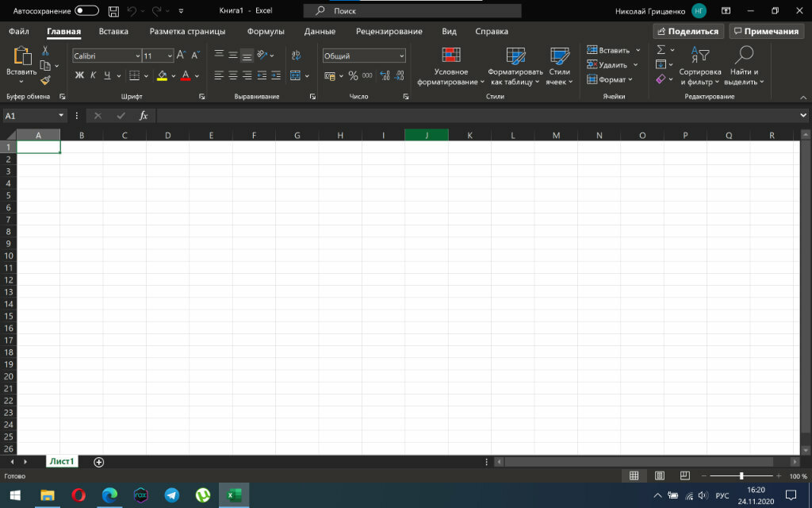This screenshot has height=508, width=812.
Task: Align text to top of cell
Action: click(x=219, y=55)
